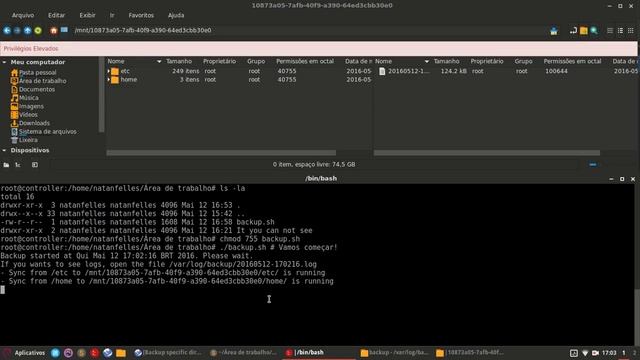This screenshot has width=640, height=360.
Task: Sort left pane by Nome column
Action: (x=134, y=61)
